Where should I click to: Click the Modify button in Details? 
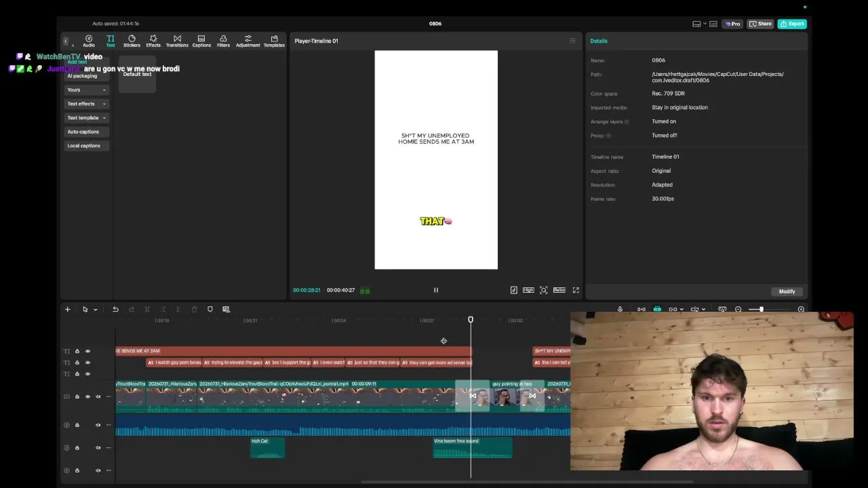787,291
